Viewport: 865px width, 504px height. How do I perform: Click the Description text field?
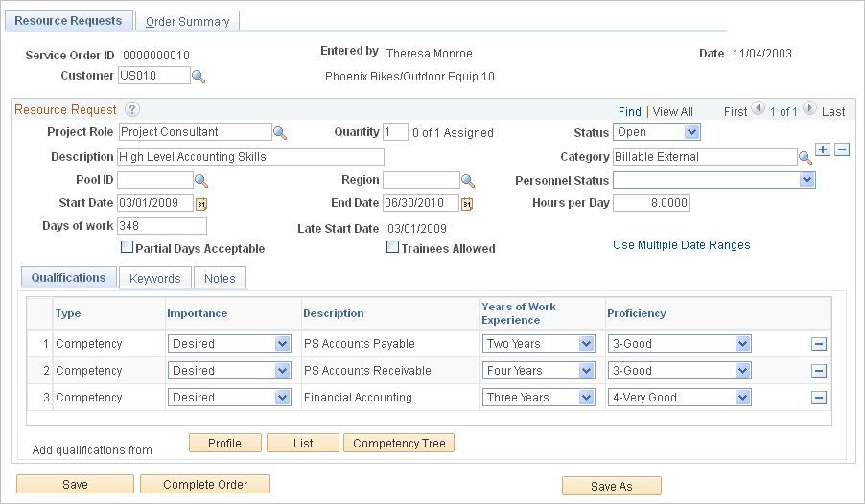coord(250,156)
